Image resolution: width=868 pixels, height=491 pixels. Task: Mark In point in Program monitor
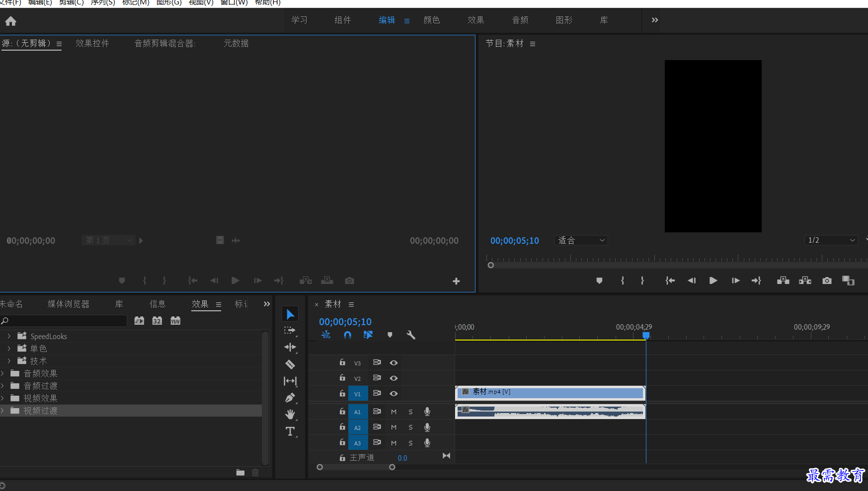[623, 281]
